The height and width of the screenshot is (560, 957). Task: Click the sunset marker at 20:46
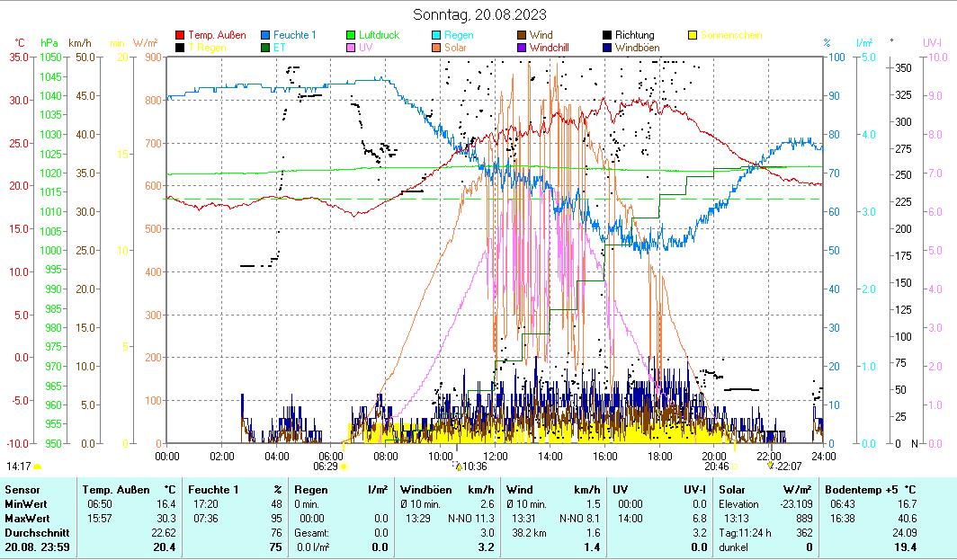coord(734,467)
